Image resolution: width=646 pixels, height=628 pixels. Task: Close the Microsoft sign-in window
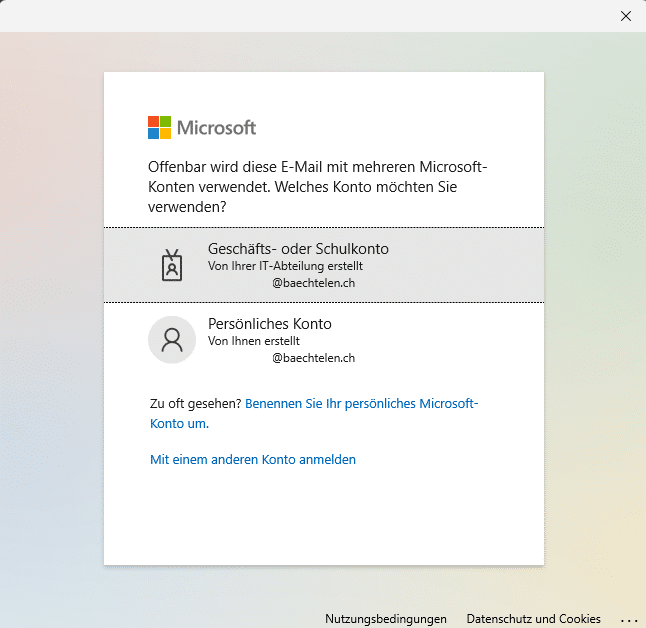click(626, 16)
